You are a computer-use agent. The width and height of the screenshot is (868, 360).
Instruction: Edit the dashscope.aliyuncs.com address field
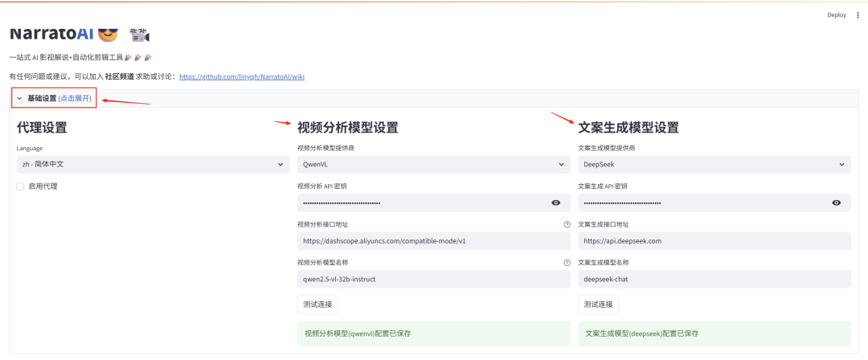[x=434, y=241]
